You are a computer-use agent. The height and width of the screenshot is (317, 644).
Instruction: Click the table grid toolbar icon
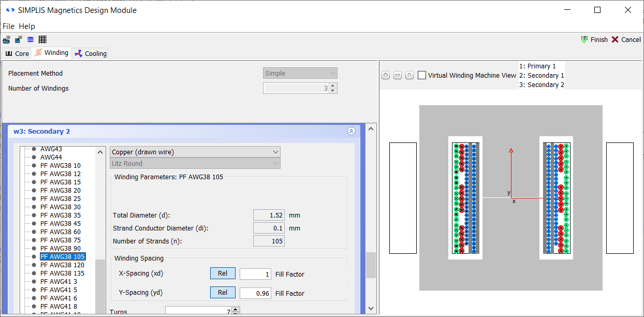point(42,40)
